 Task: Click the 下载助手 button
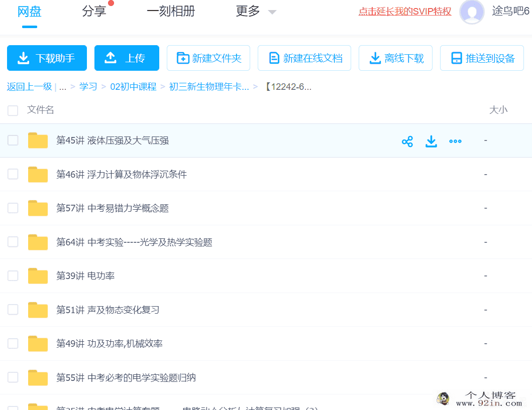47,58
